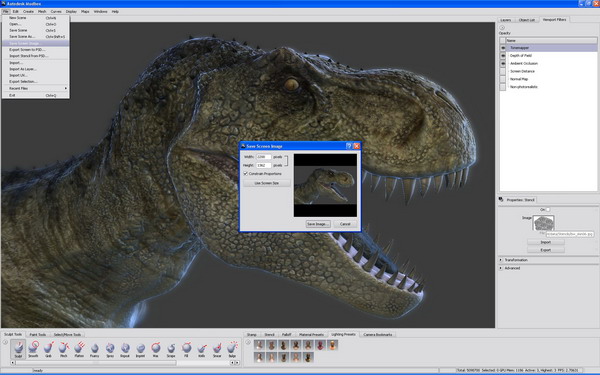Open the Edit menu

click(x=15, y=11)
